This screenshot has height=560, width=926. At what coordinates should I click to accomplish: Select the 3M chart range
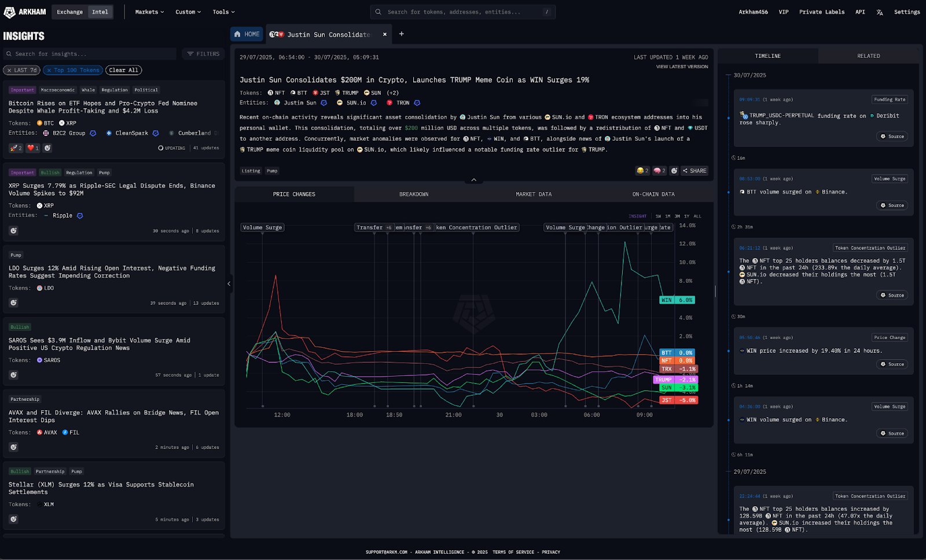(677, 216)
